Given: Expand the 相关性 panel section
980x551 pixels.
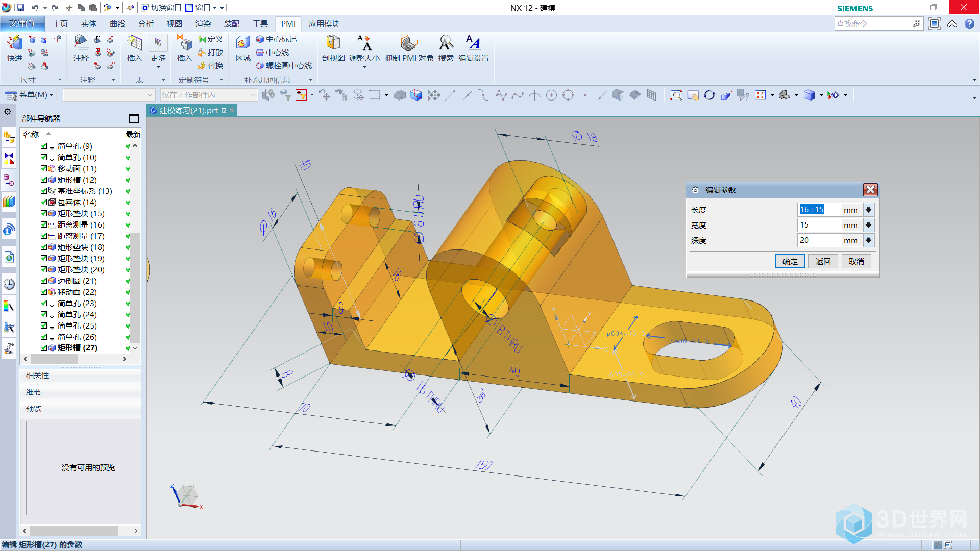Looking at the screenshot, I should (81, 375).
